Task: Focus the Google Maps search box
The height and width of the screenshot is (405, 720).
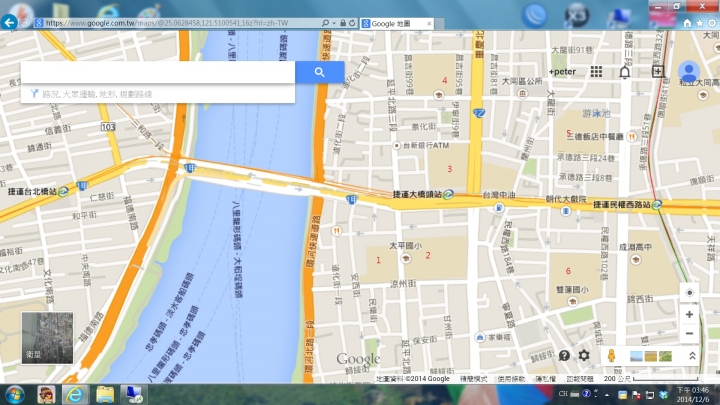Action: [158, 72]
